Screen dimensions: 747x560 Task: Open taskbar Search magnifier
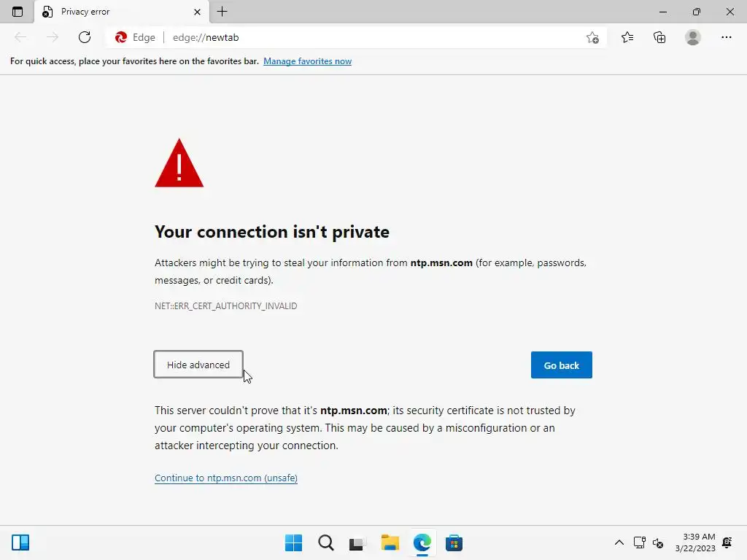326,542
